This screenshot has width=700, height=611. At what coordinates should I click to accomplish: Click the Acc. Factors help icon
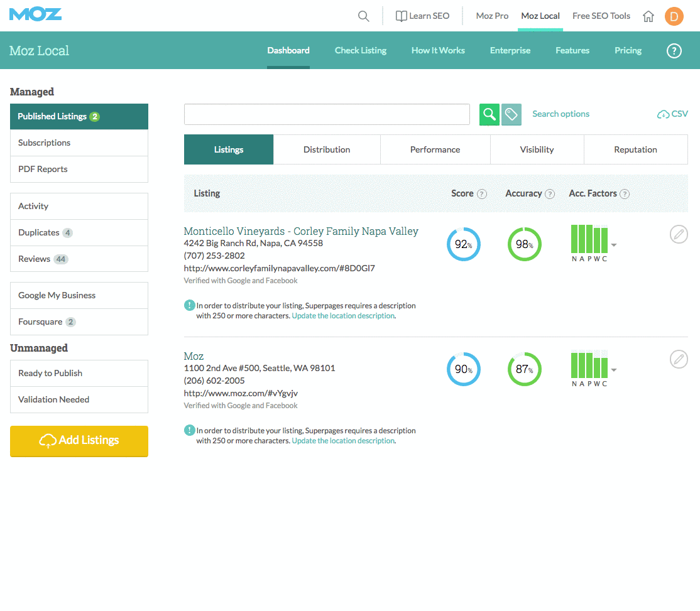[x=625, y=194]
